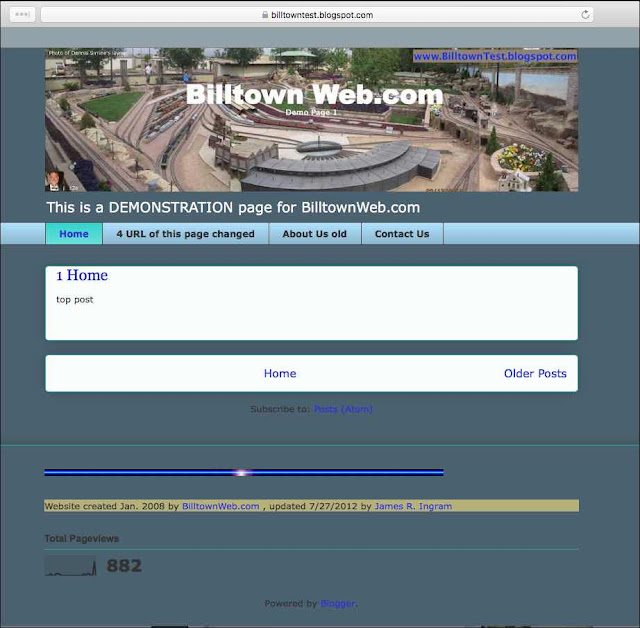Click the portrait photo in banner corner
The image size is (640, 628).
pyautogui.click(x=55, y=181)
